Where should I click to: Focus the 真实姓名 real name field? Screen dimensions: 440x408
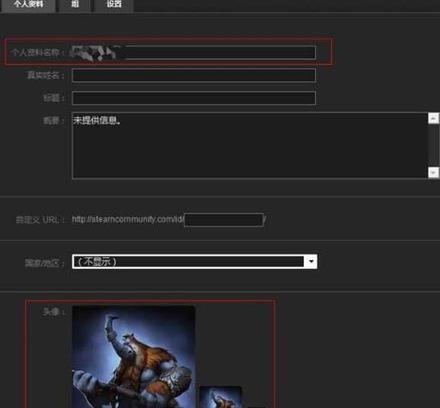pos(194,75)
